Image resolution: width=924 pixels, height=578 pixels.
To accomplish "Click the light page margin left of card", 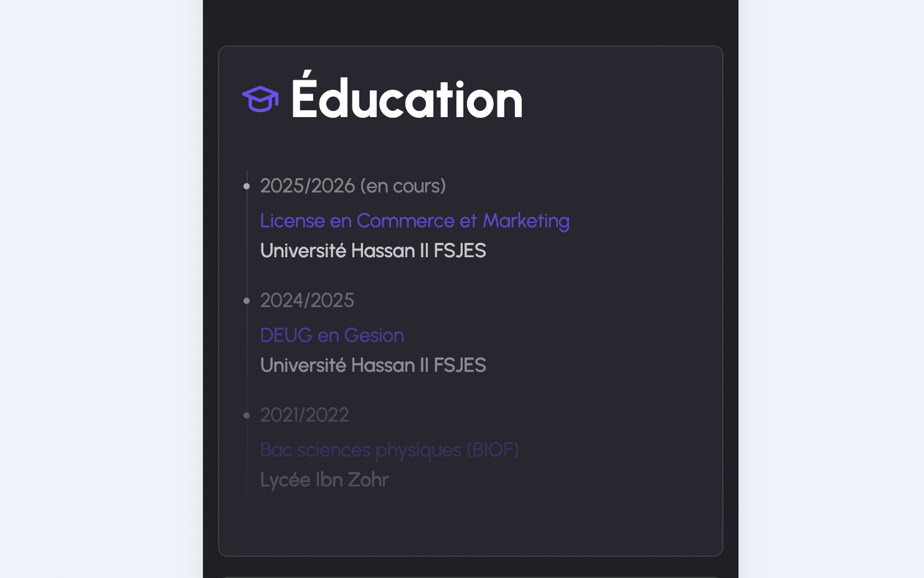I will click(101, 289).
